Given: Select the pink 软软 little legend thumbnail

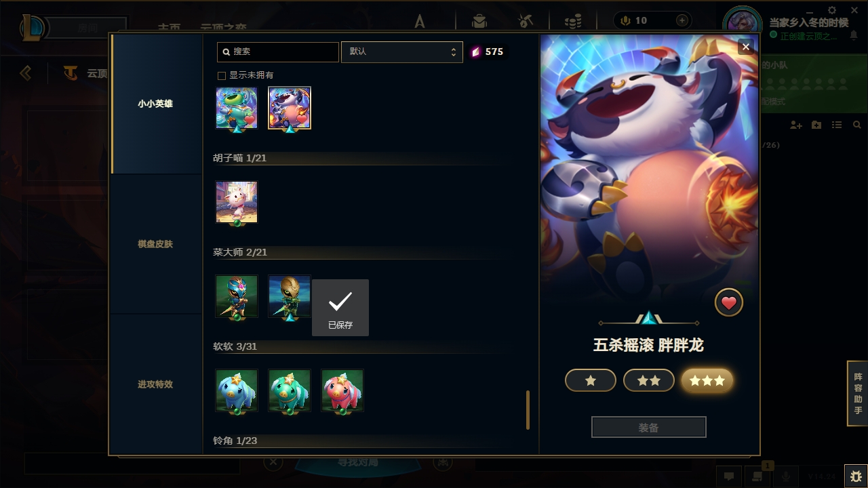Looking at the screenshot, I should pyautogui.click(x=342, y=390).
